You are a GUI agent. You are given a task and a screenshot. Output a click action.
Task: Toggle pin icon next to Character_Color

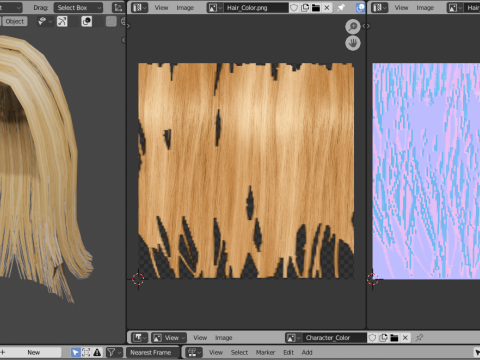[x=419, y=338]
